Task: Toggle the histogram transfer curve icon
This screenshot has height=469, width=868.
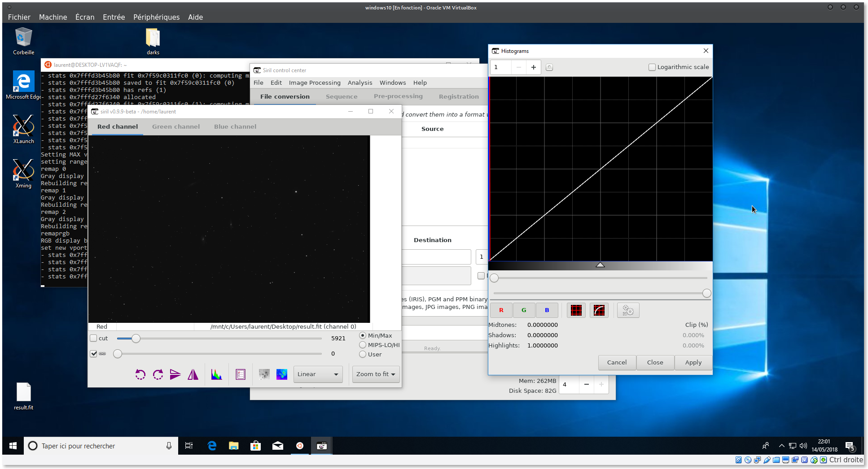Action: [599, 310]
